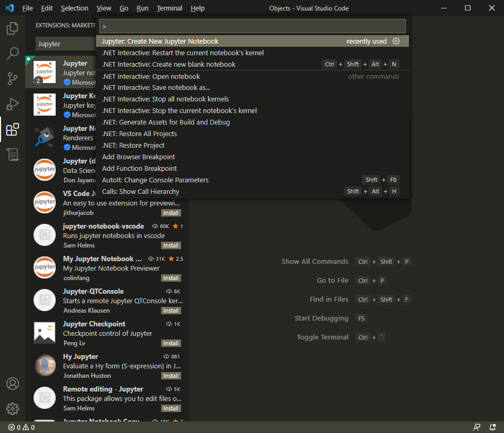Open the feedback icon in status bar
This screenshot has width=504, height=433.
477,427
